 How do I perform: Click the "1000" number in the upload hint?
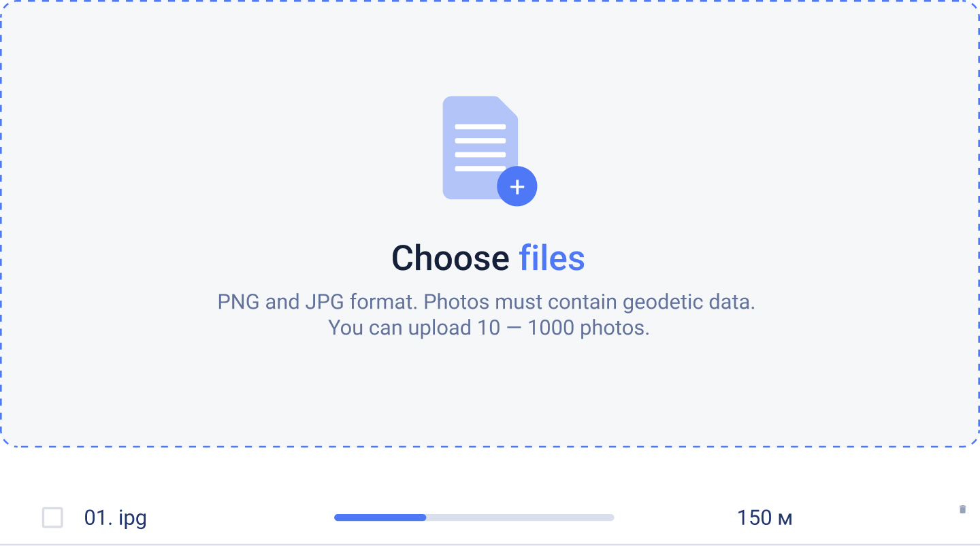(551, 328)
